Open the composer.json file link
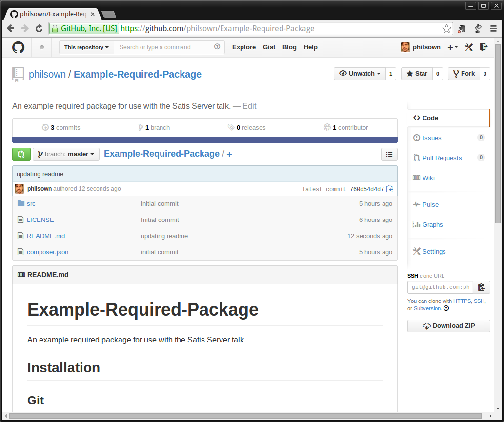 point(48,252)
